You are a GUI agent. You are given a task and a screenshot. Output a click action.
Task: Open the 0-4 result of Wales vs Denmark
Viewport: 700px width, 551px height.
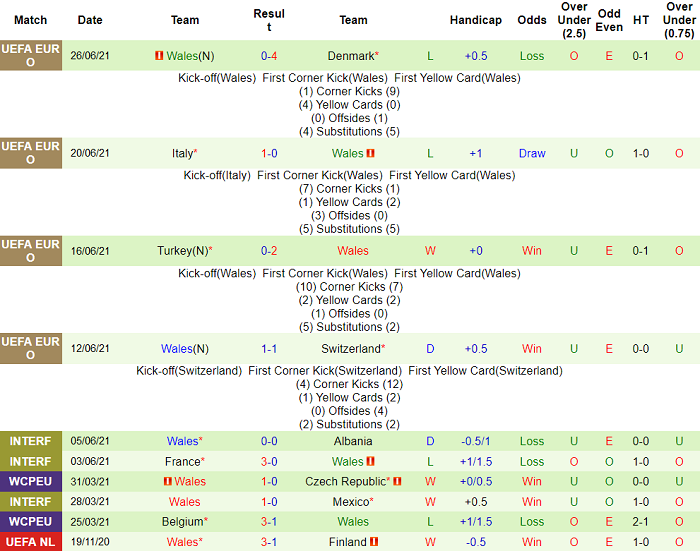[x=269, y=56]
